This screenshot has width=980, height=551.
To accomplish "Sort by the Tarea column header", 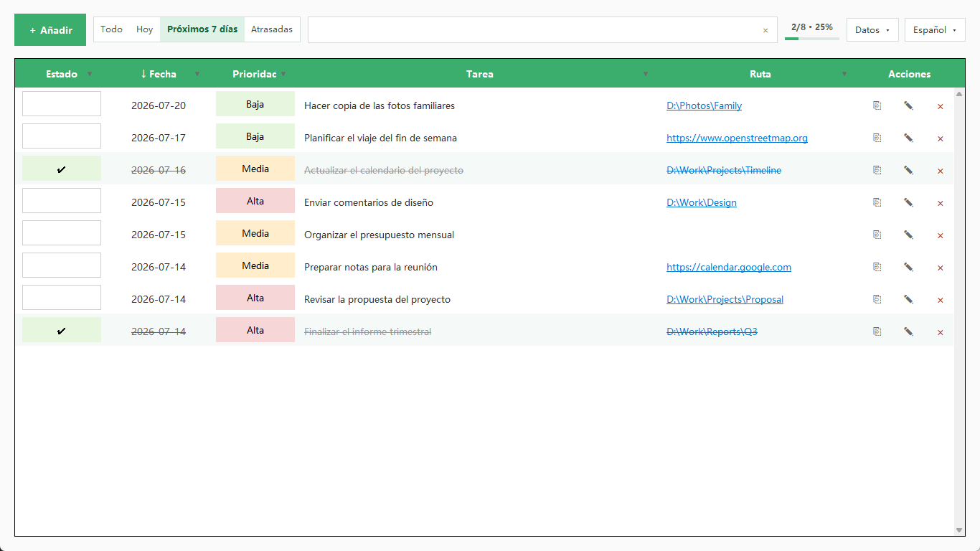I will 480,74.
